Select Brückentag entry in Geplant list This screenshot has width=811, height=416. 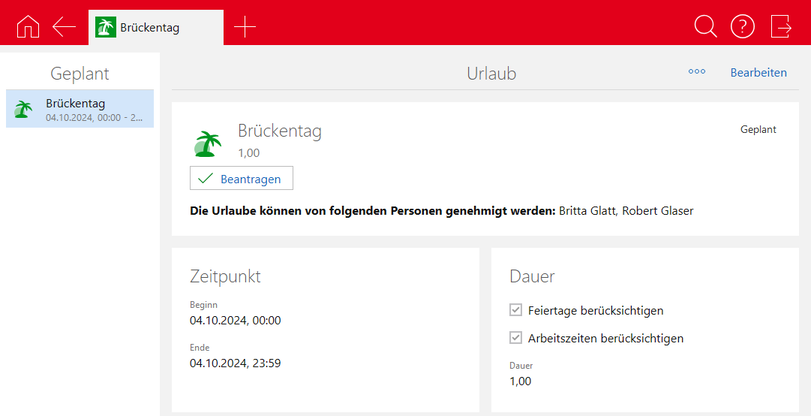80,109
